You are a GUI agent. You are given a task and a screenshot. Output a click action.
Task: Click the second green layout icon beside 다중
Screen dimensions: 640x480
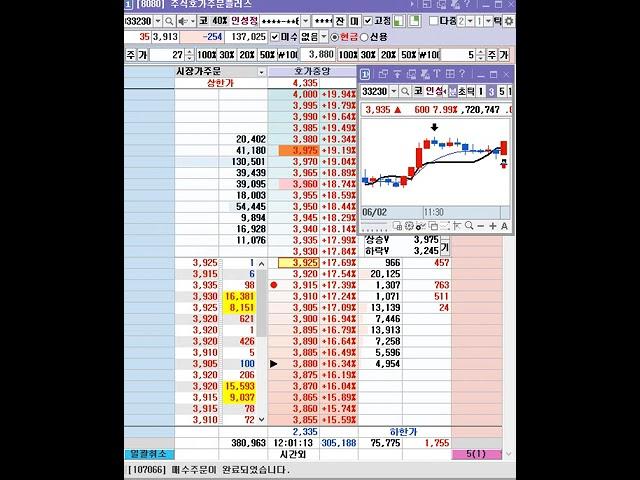(x=415, y=21)
